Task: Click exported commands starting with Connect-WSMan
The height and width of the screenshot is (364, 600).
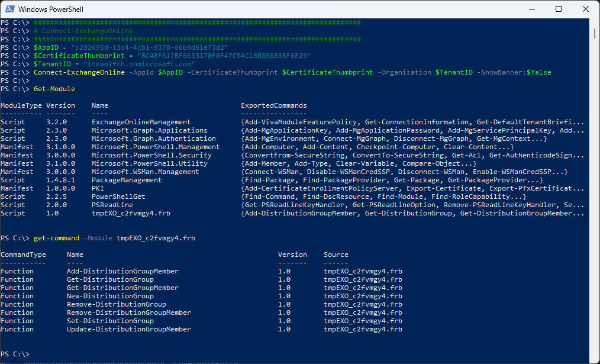Action: [405, 172]
